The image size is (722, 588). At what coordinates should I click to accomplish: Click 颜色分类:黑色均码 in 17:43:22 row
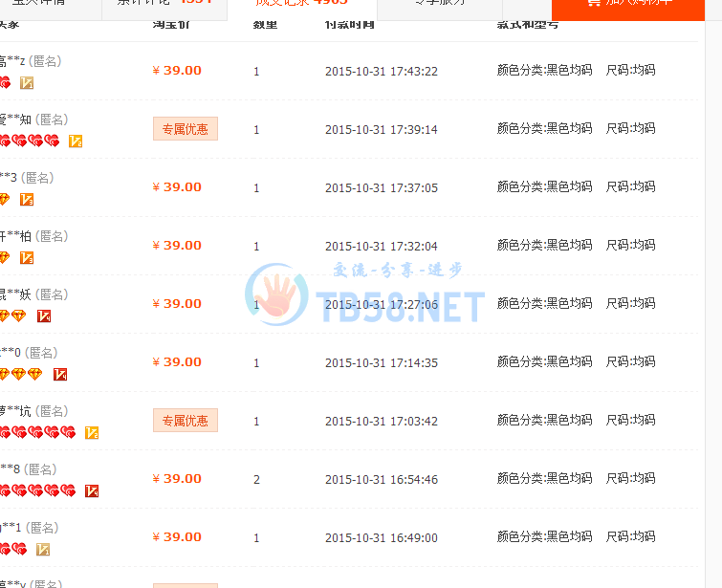pyautogui.click(x=544, y=70)
